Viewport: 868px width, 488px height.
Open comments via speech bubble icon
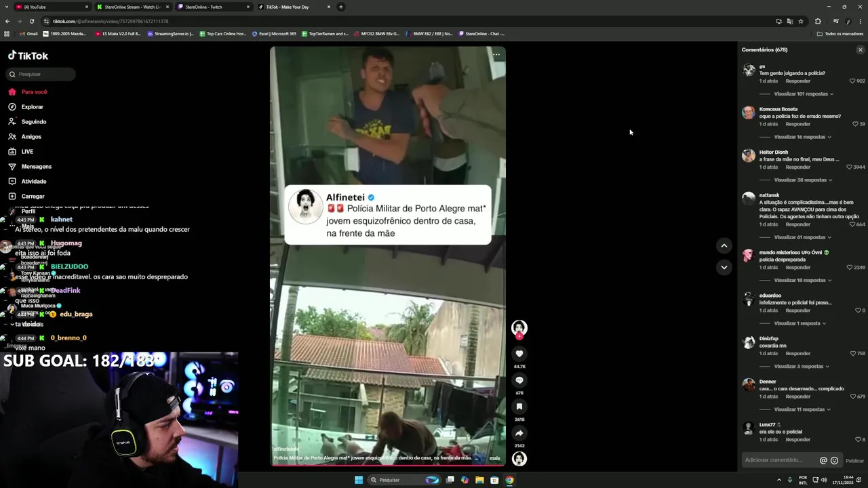519,380
